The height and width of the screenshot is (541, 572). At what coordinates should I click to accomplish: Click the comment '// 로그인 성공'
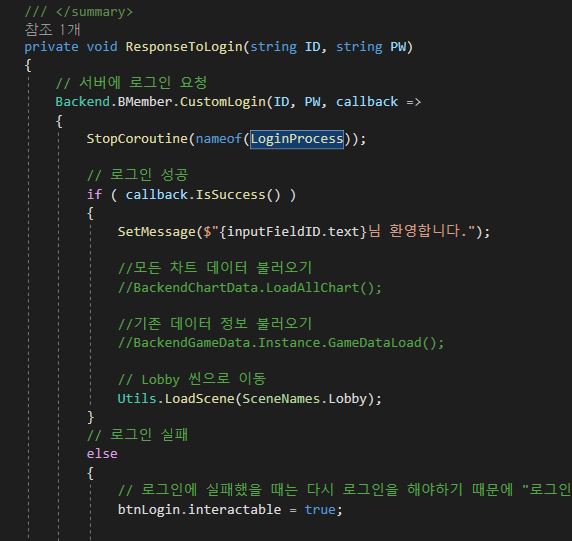(138, 175)
